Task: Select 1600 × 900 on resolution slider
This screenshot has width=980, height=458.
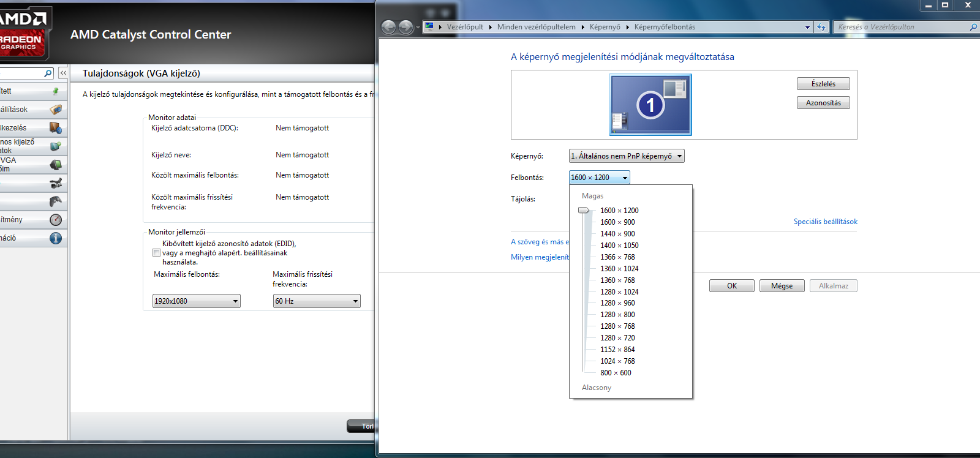Action: point(617,222)
